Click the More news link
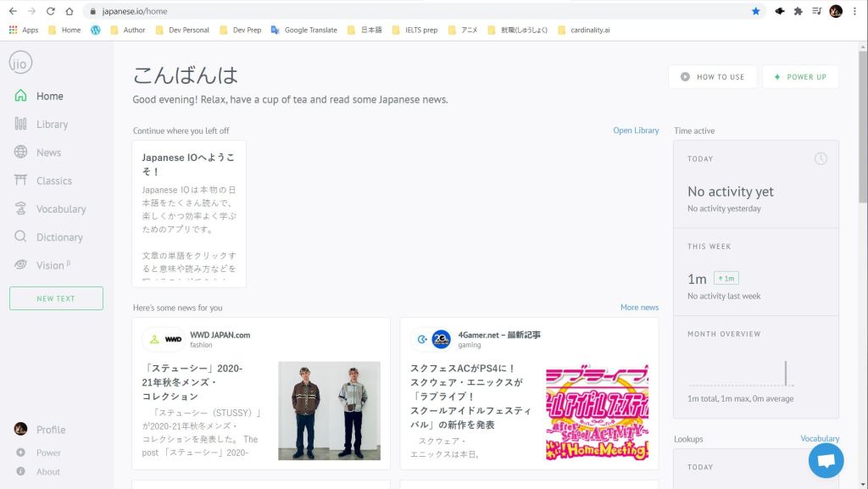The width and height of the screenshot is (868, 489). click(639, 308)
